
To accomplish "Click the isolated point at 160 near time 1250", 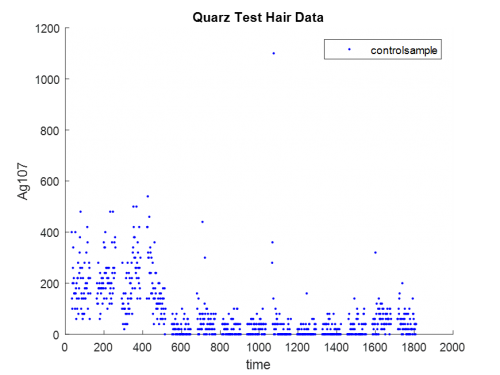I will click(307, 293).
